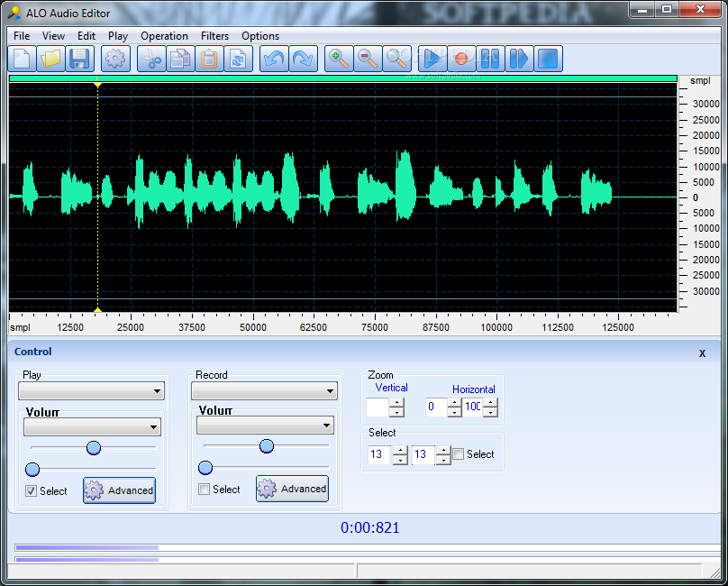Zoom out with the minus magnifier icon
Viewport: 728px width, 586px height.
[368, 59]
